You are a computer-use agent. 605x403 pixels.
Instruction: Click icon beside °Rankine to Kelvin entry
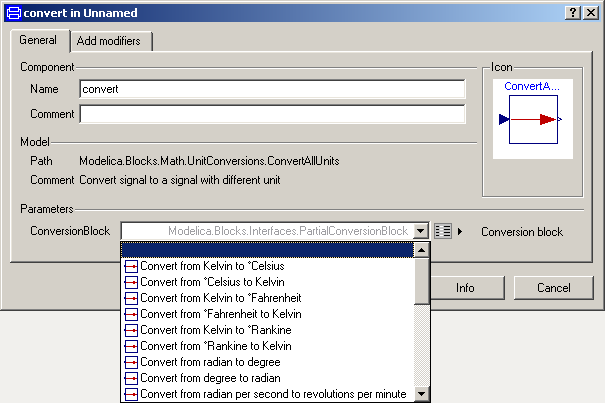coord(130,346)
